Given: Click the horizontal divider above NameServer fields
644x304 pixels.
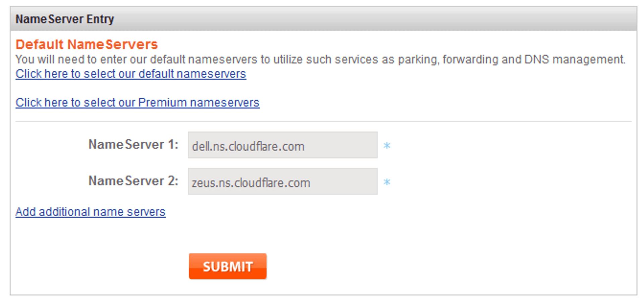Looking at the screenshot, I should pos(323,121).
